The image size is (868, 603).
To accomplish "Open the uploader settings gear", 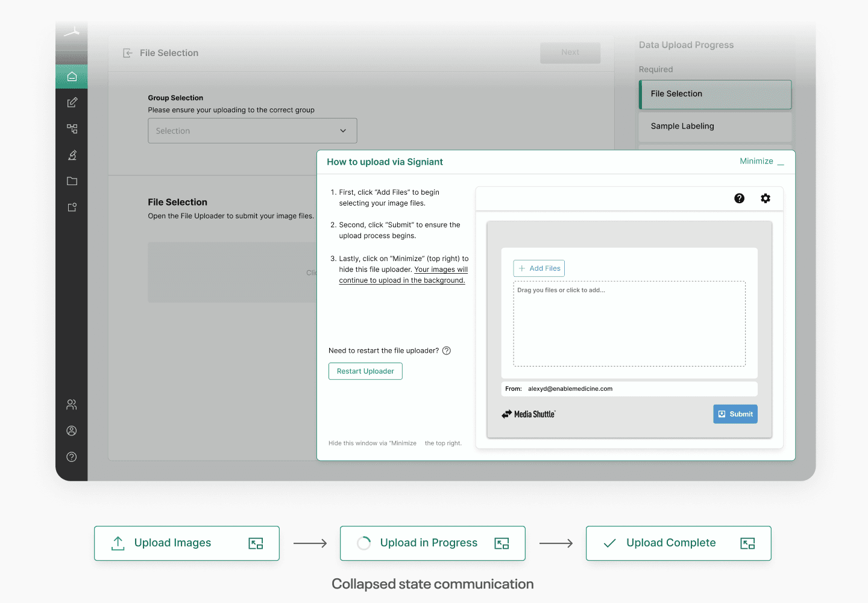I will click(766, 198).
